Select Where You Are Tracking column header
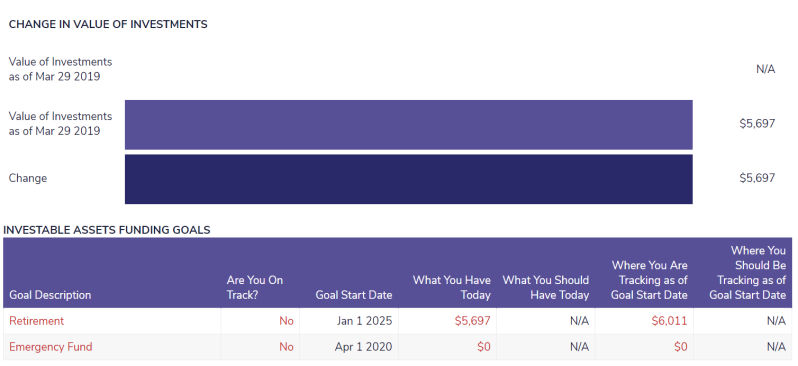 [x=649, y=280]
